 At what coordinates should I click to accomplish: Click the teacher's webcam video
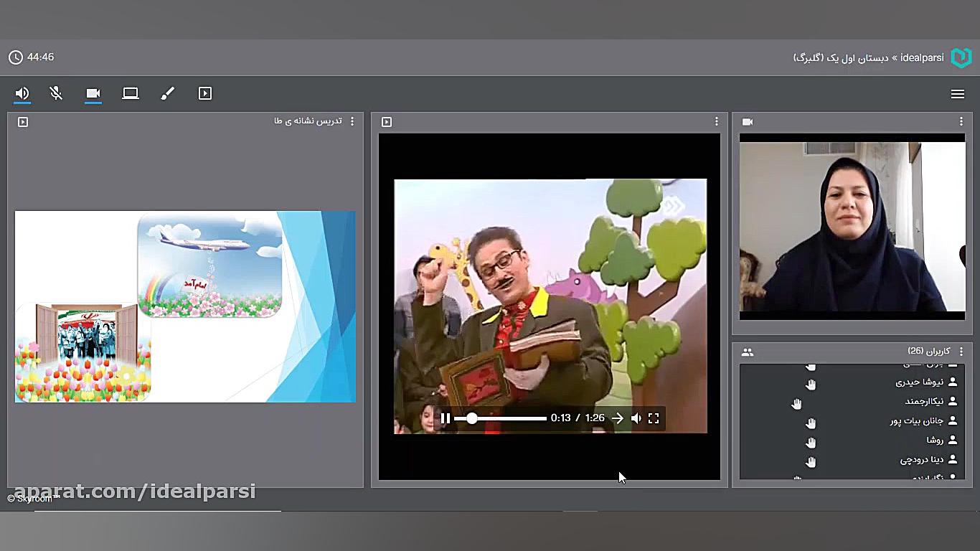point(852,227)
